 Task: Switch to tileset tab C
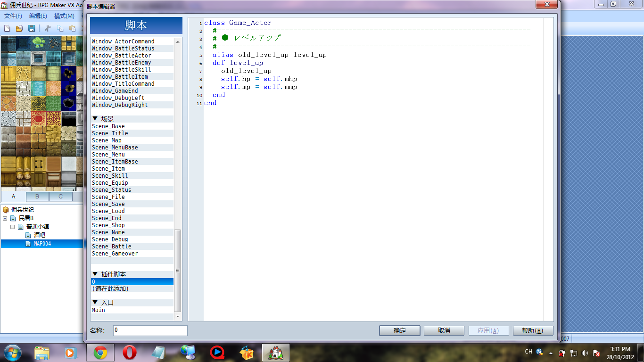60,197
